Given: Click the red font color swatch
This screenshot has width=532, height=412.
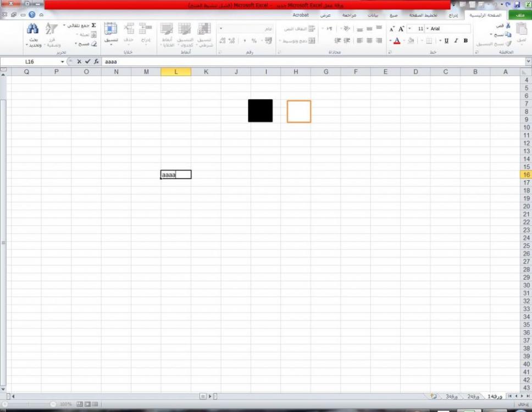Looking at the screenshot, I should click(397, 41).
